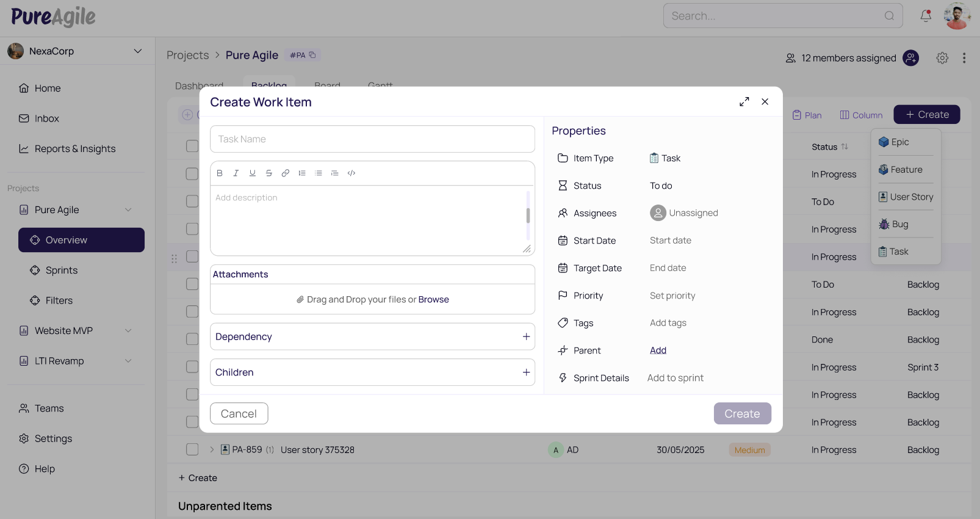Expand the PA-859 row chevron
The width and height of the screenshot is (980, 519).
tap(212, 450)
